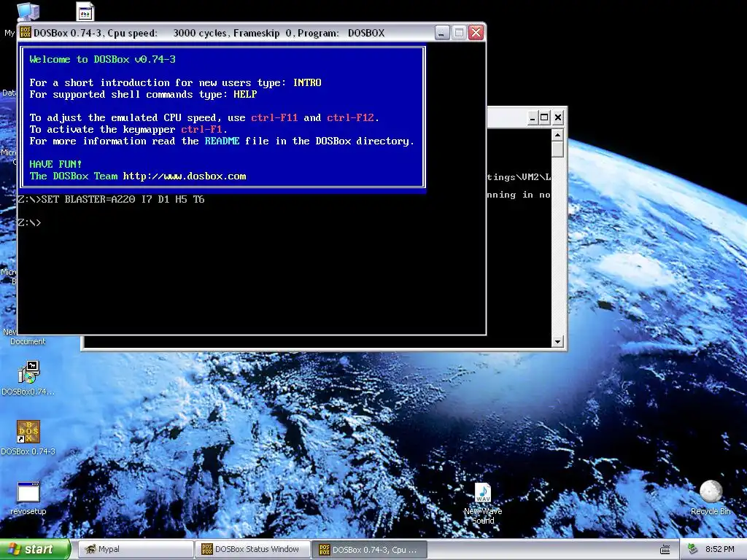
Task: Maximize the DOSBox Status Window
Action: pos(544,117)
